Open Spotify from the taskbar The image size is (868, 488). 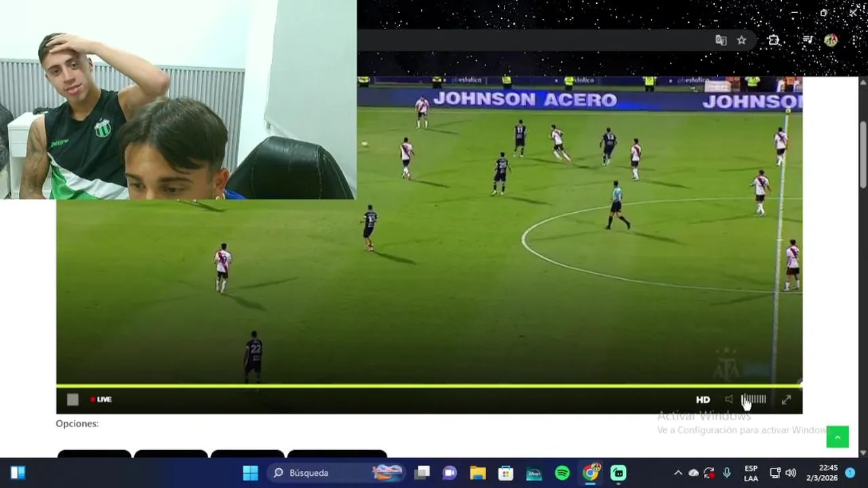coord(562,473)
